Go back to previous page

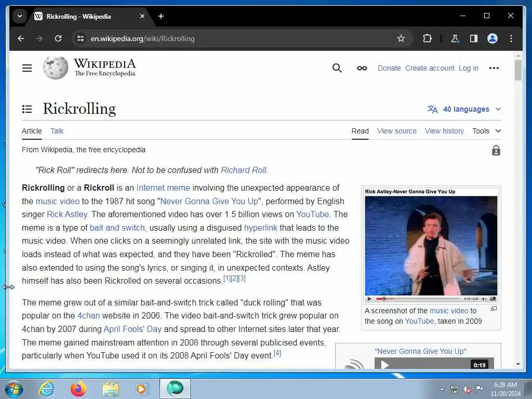[x=21, y=38]
